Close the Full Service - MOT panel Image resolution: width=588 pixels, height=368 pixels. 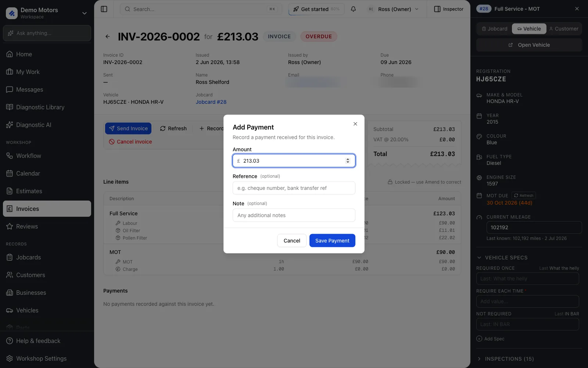pyautogui.click(x=577, y=9)
